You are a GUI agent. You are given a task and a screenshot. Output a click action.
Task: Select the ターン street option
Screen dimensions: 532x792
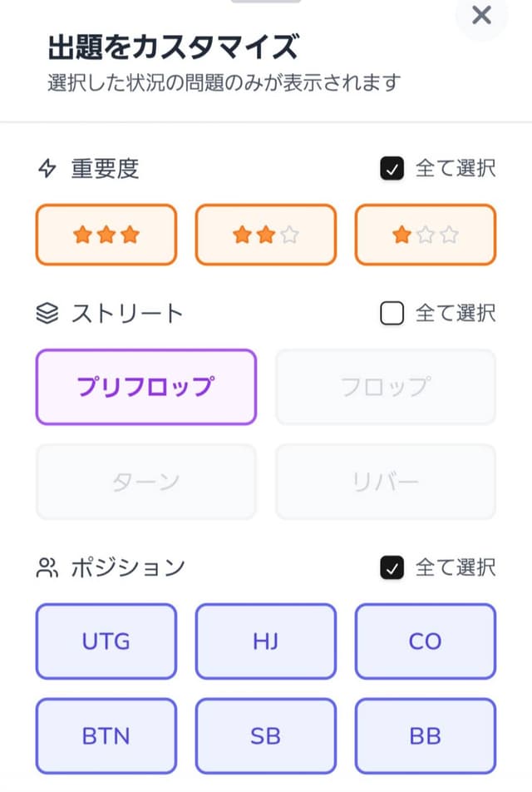145,482
